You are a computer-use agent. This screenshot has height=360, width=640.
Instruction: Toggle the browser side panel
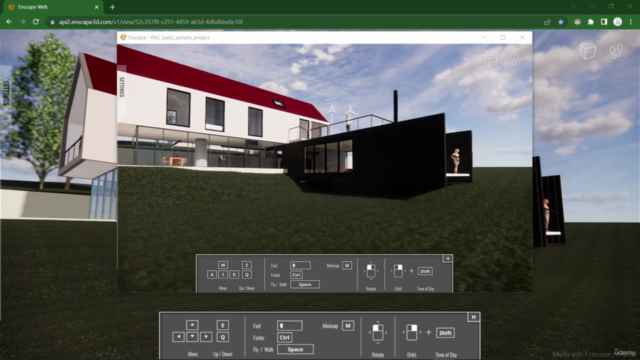tap(604, 22)
